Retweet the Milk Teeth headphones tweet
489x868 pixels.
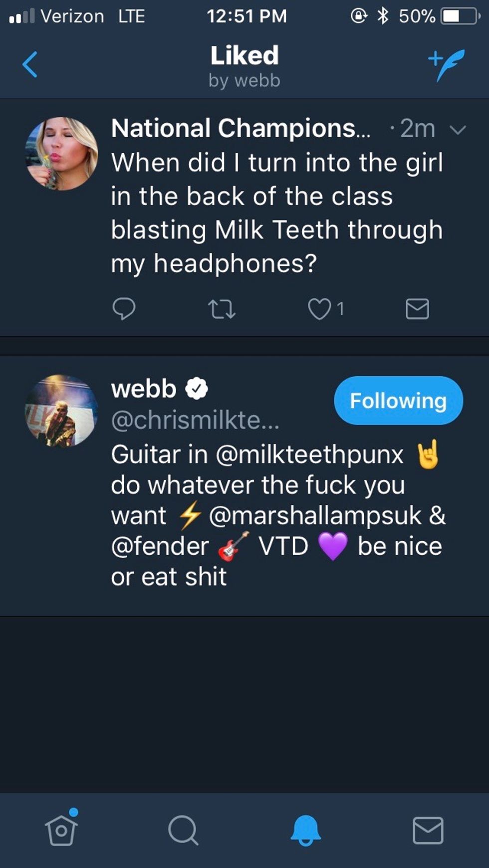[222, 309]
